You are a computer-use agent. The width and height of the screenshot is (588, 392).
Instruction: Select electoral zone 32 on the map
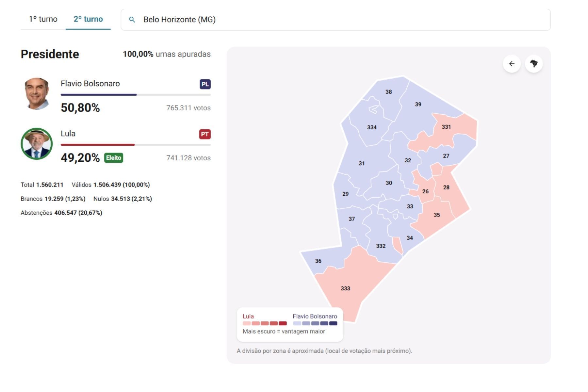pyautogui.click(x=408, y=160)
